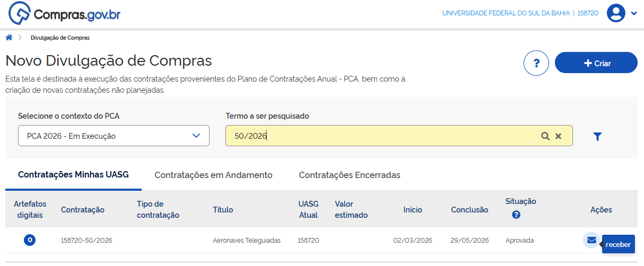Click the digital artifacts count badge
Viewport: 644px width, 266px height.
coord(30,240)
